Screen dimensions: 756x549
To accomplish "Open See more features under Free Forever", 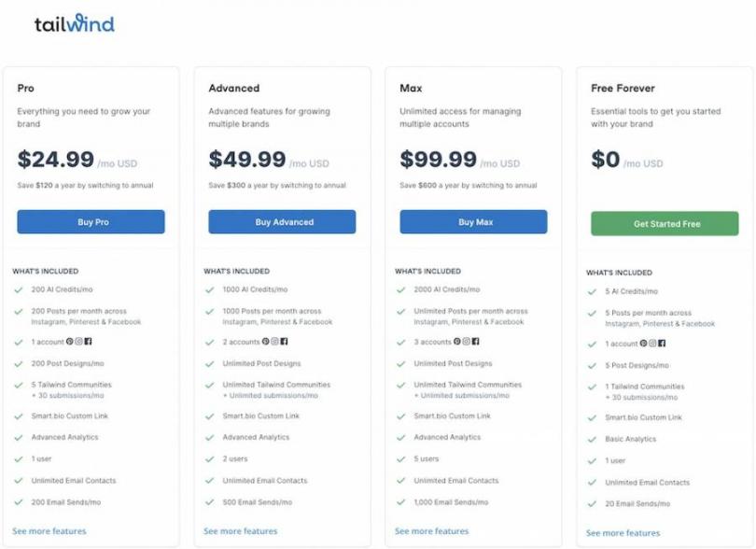I will pos(623,533).
